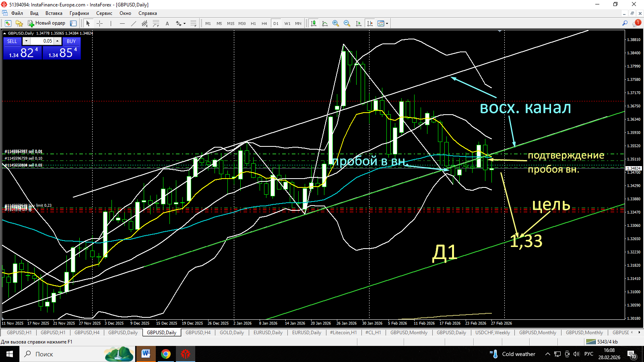Increase lot volume with the up arrow

58,41
